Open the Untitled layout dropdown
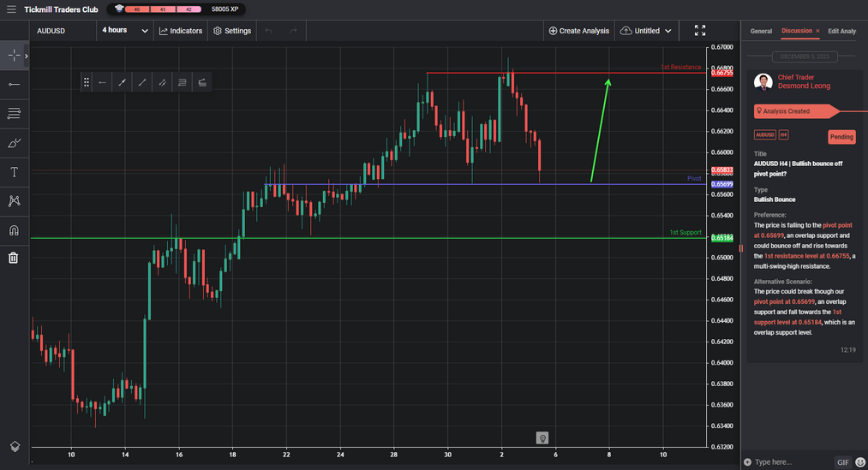 [645, 31]
